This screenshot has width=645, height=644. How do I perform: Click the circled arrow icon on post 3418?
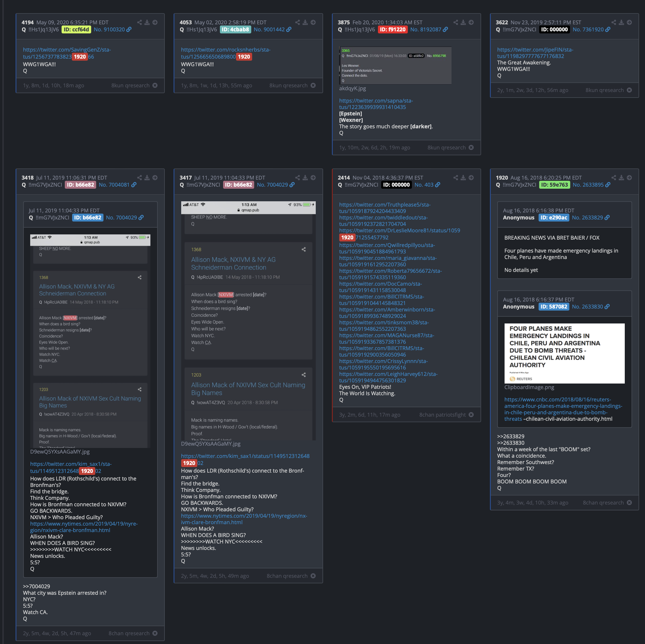click(155, 178)
